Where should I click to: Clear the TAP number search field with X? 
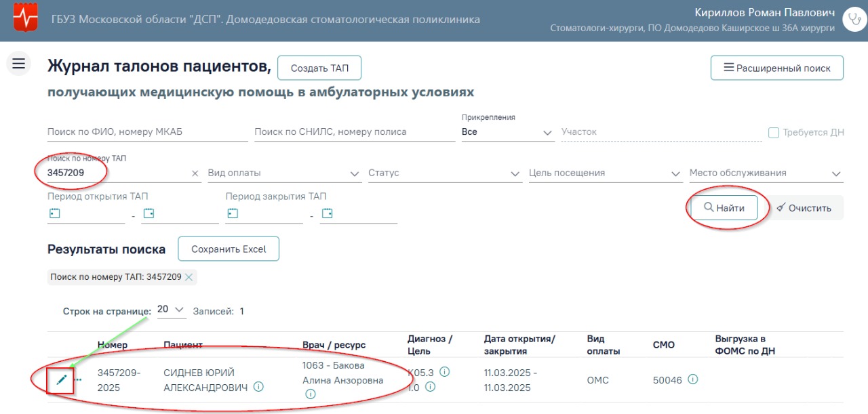(195, 173)
